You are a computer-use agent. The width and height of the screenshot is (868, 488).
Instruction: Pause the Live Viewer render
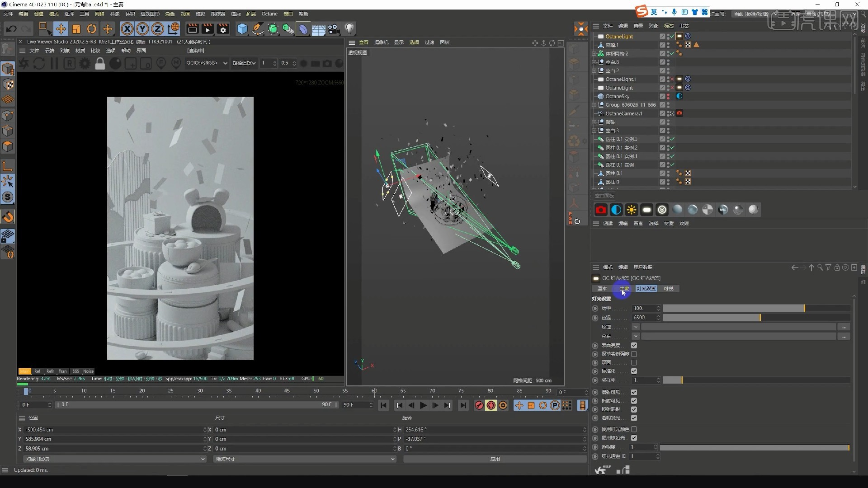coord(54,63)
